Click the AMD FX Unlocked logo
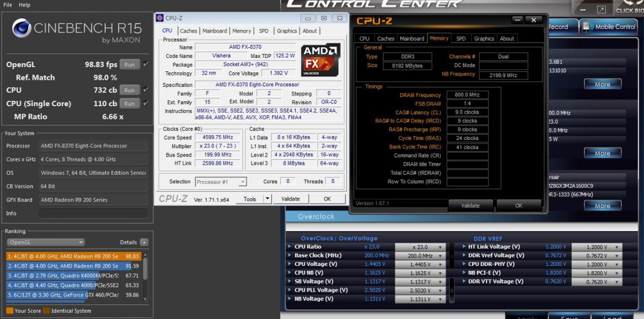This screenshot has width=644, height=319. [320, 60]
